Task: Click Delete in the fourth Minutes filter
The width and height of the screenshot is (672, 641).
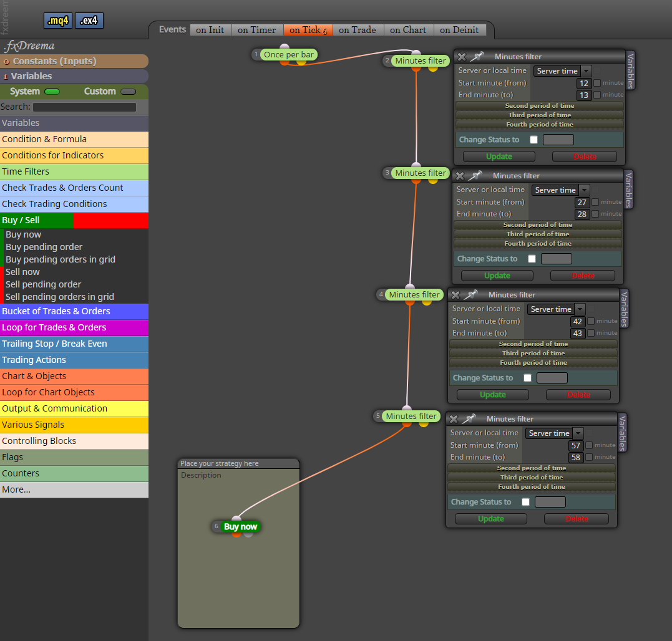Action: tap(577, 519)
